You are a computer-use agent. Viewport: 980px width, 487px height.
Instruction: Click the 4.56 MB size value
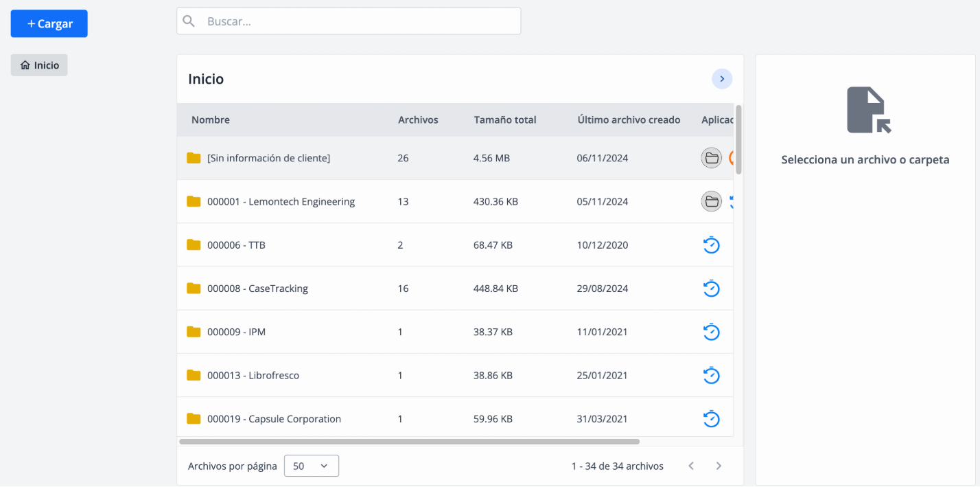[491, 158]
